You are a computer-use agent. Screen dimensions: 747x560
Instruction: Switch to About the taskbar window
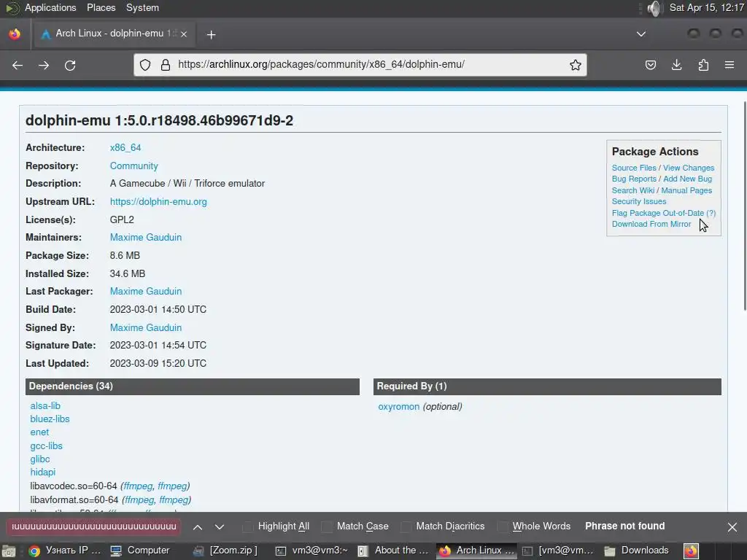(x=393, y=551)
